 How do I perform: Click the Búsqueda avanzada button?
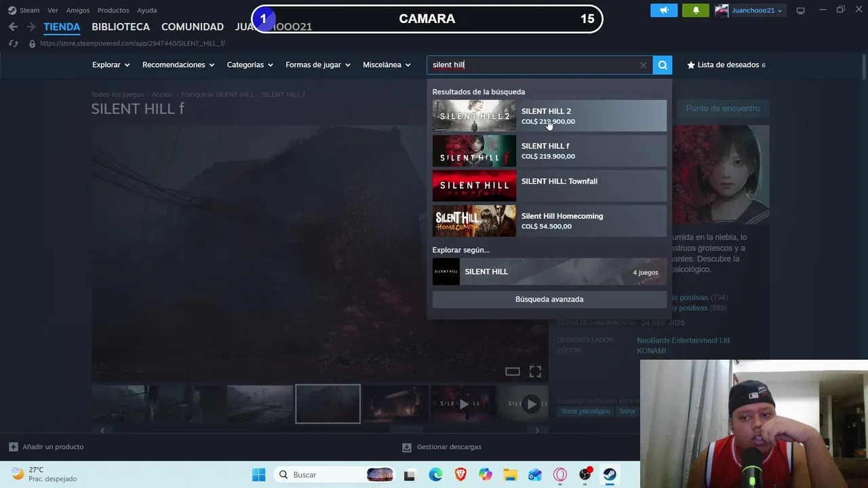[x=549, y=299]
